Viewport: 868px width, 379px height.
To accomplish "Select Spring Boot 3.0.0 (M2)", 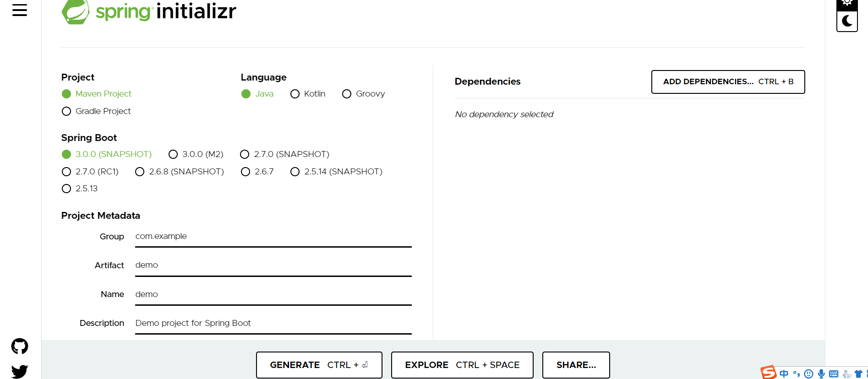I will [196, 154].
